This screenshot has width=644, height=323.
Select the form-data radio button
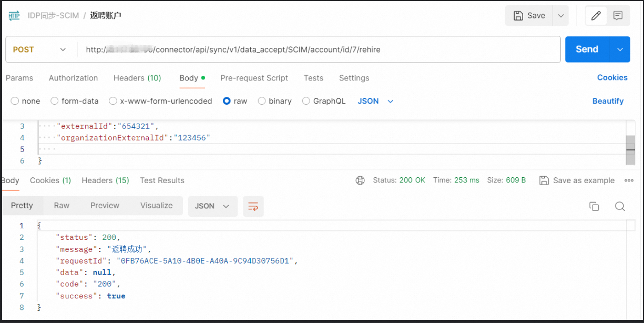pos(55,101)
